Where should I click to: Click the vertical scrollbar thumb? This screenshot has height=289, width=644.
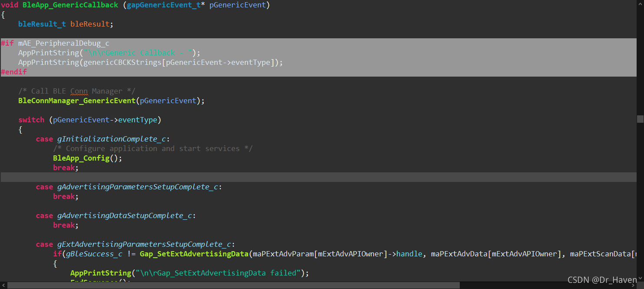[x=640, y=119]
